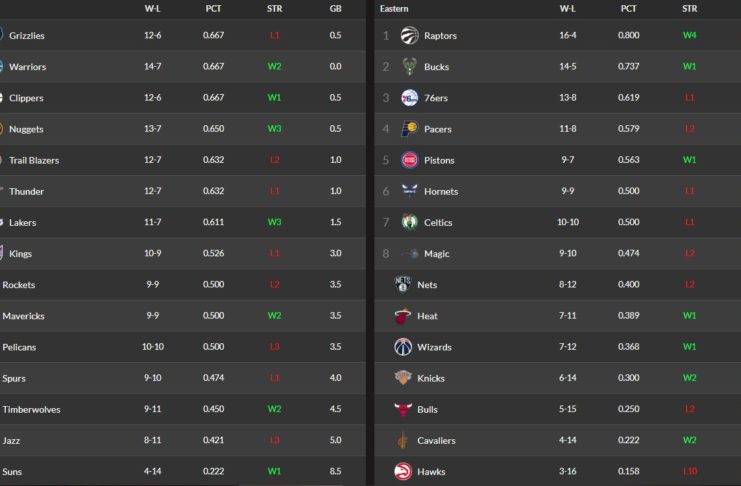
Task: Sort Eastern table by PCT column
Action: (628, 8)
